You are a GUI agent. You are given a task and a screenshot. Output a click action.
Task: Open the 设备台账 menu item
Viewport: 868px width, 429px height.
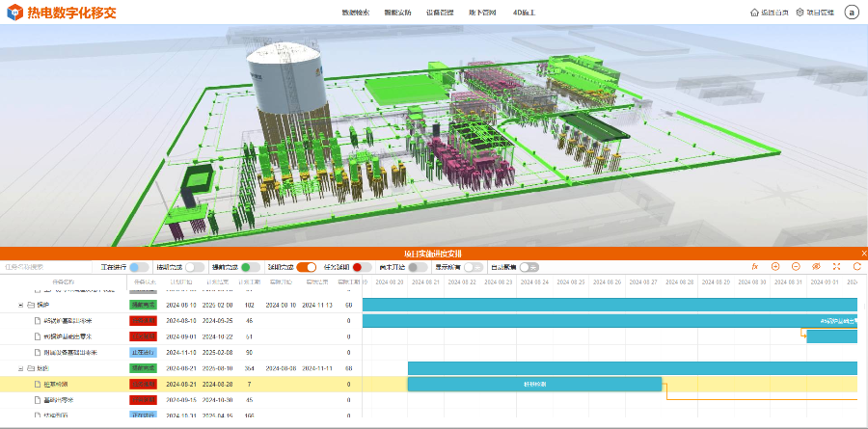tap(438, 13)
